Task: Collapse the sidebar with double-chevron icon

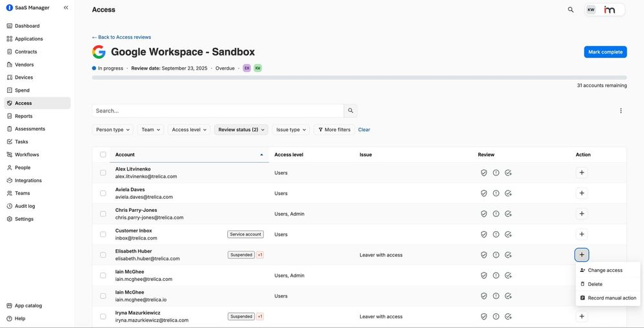Action: click(66, 8)
